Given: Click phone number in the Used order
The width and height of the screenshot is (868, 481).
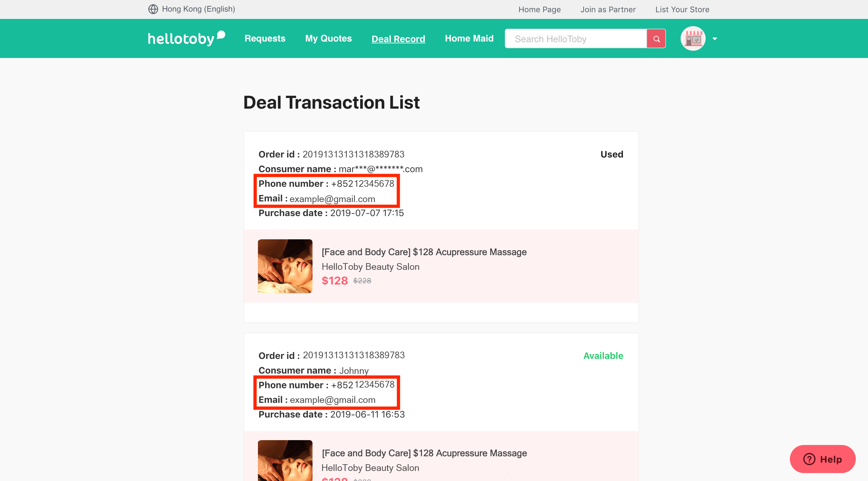Looking at the screenshot, I should 362,183.
